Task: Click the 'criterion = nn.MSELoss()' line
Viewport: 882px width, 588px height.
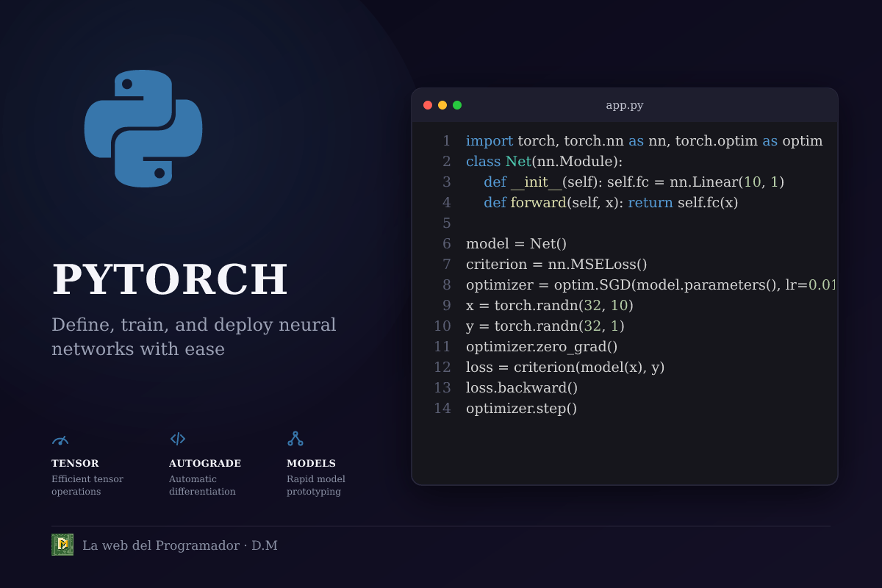Action: click(x=556, y=264)
